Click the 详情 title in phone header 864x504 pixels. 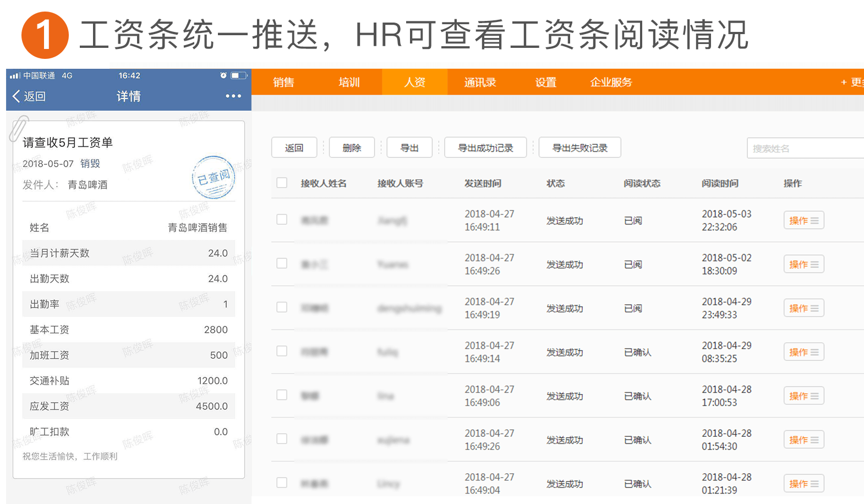click(x=128, y=96)
